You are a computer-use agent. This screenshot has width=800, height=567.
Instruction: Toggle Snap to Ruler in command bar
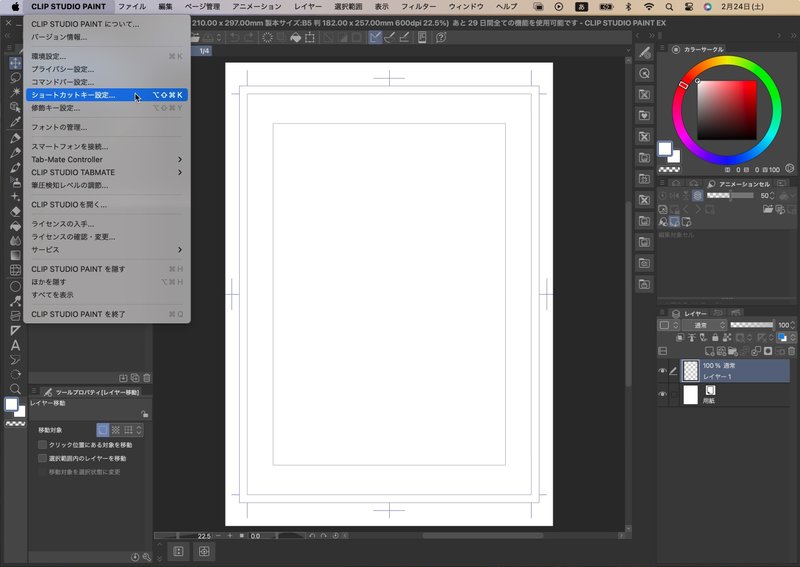[x=375, y=37]
